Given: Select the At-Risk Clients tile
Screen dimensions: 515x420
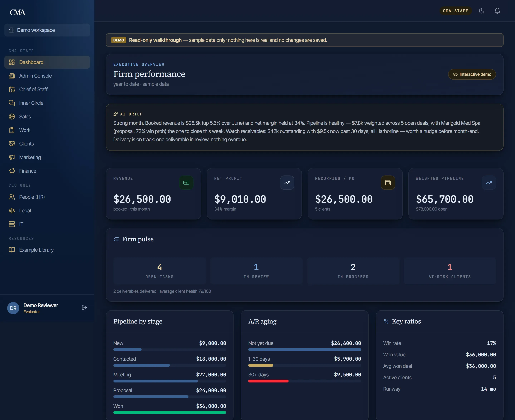Looking at the screenshot, I should click(x=450, y=271).
